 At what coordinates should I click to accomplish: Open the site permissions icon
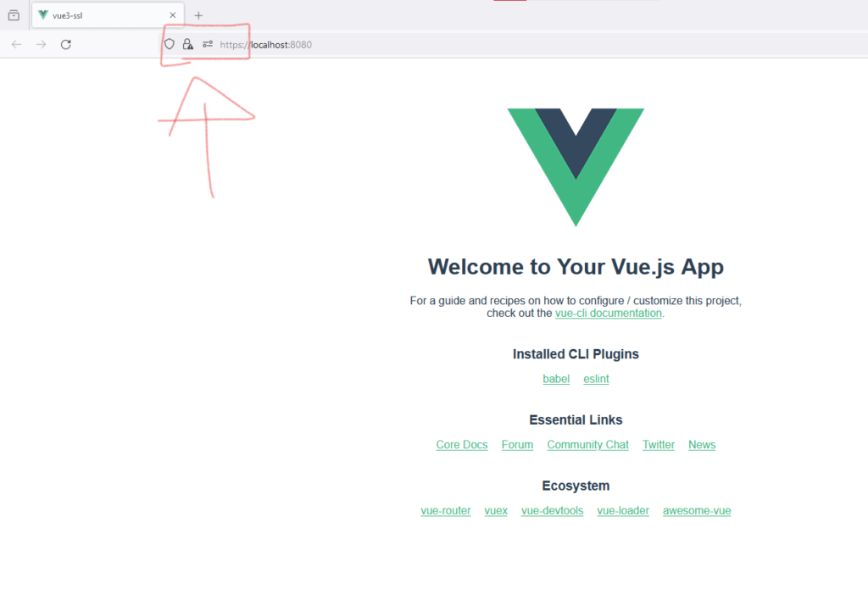pyautogui.click(x=208, y=44)
